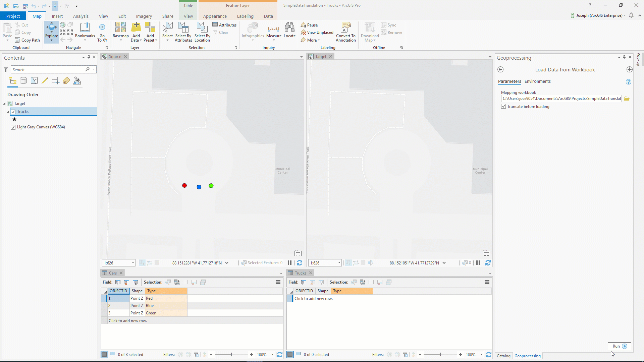Viewport: 644px width, 362px height.
Task: Collapse the Trucks layer in Contents
Action: (x=8, y=112)
